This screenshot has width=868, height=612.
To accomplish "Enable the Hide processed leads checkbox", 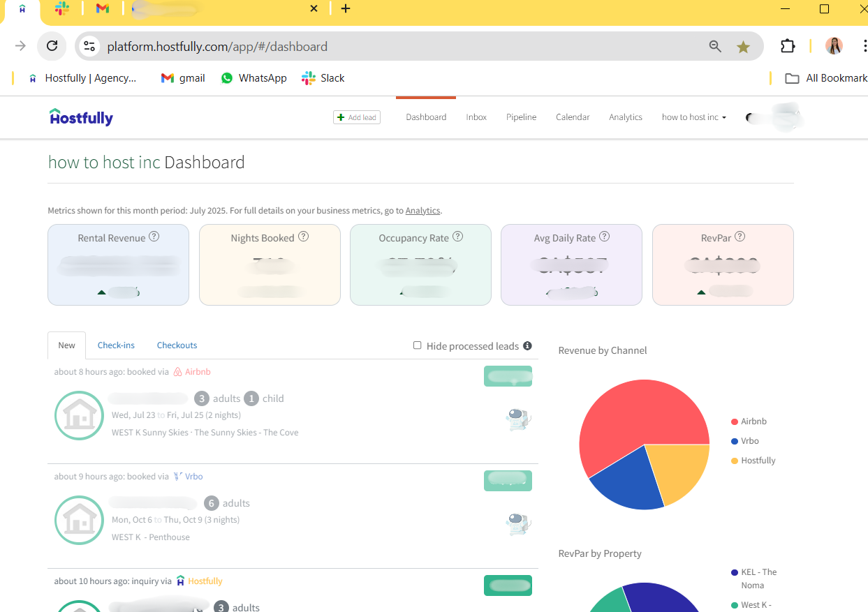I will pyautogui.click(x=418, y=345).
